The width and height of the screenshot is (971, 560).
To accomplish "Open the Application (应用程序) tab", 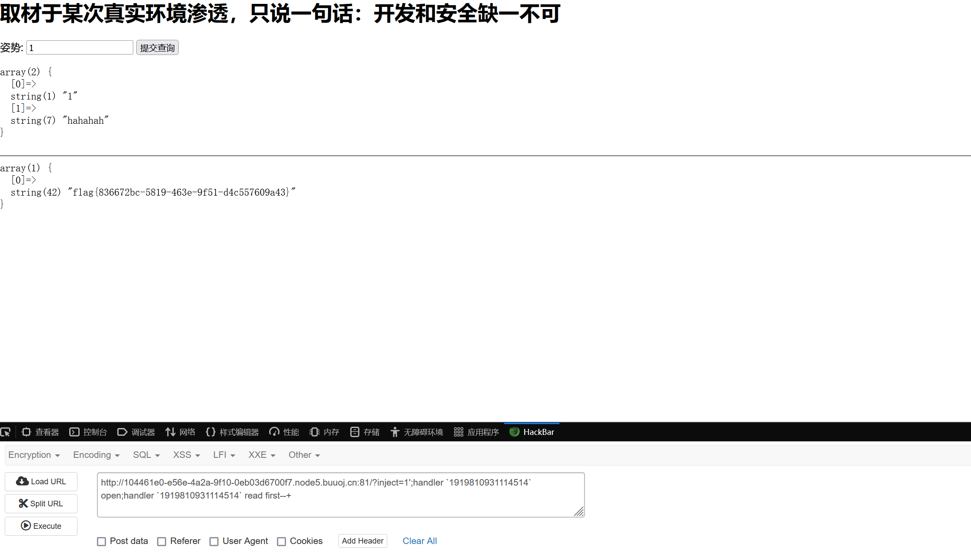I will pos(476,432).
